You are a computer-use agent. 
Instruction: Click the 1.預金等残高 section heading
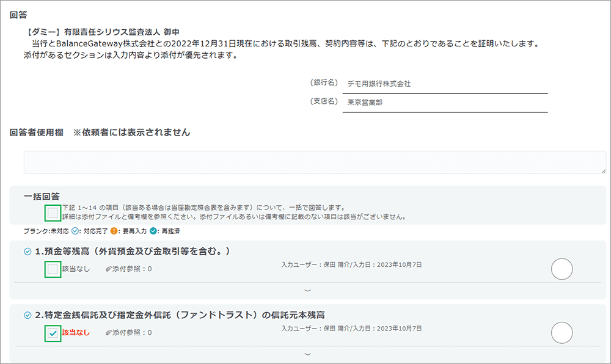click(132, 251)
